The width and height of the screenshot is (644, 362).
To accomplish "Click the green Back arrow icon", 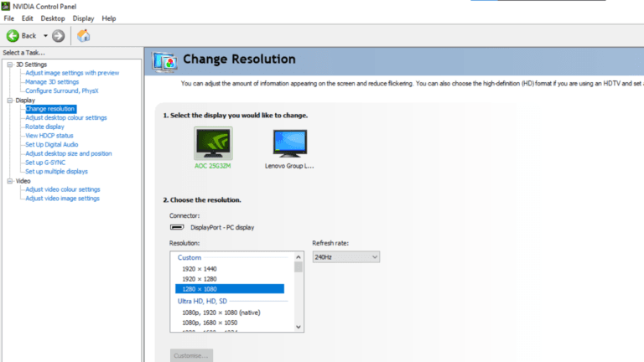I will point(13,36).
